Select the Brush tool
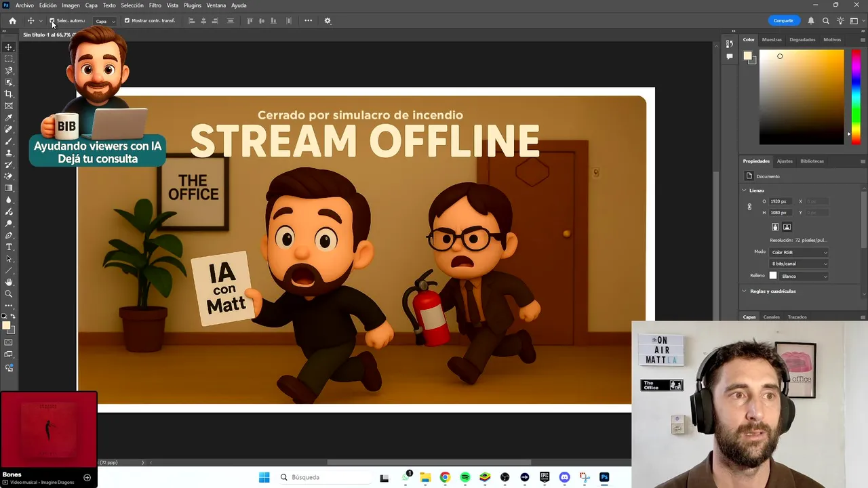This screenshot has width=868, height=488. pos(9,141)
